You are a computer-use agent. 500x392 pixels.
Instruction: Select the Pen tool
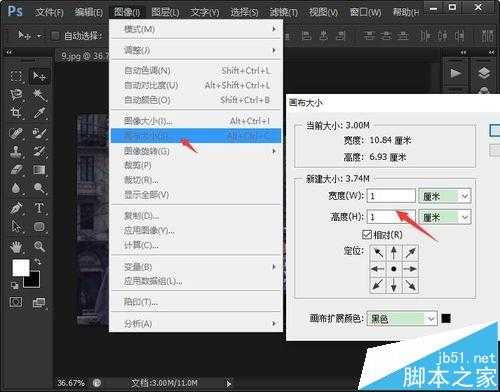16,208
